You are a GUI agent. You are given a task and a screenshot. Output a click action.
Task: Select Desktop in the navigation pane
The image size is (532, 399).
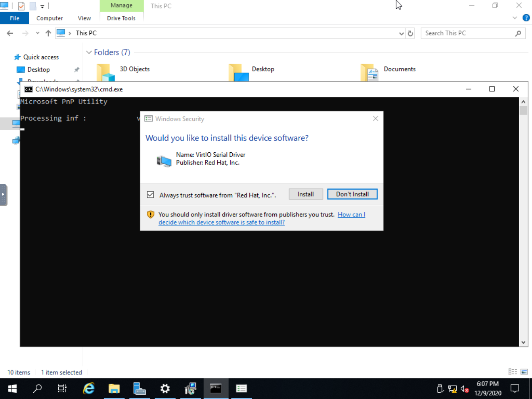coord(38,69)
